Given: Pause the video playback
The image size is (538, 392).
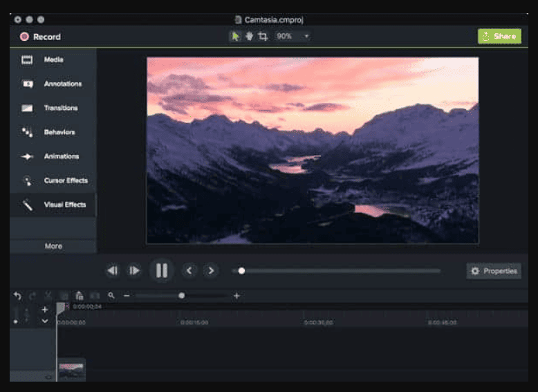Looking at the screenshot, I should pyautogui.click(x=162, y=270).
